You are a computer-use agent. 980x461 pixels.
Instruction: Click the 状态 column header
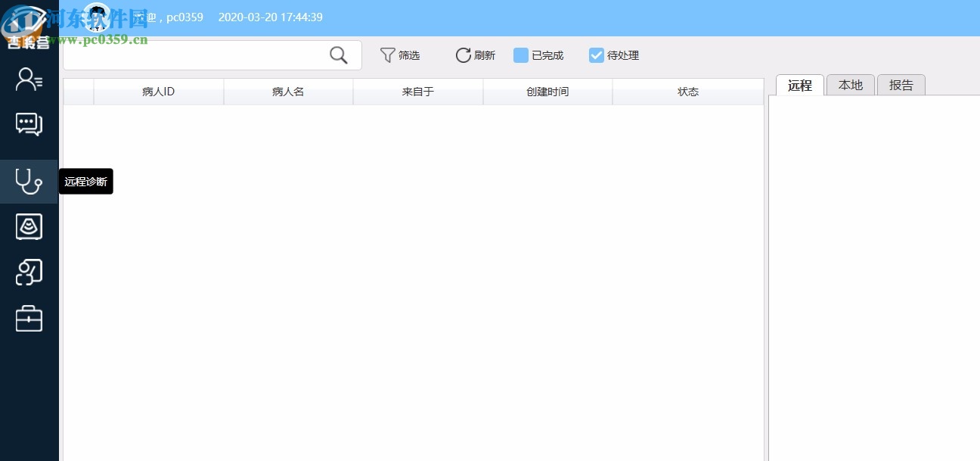click(687, 91)
